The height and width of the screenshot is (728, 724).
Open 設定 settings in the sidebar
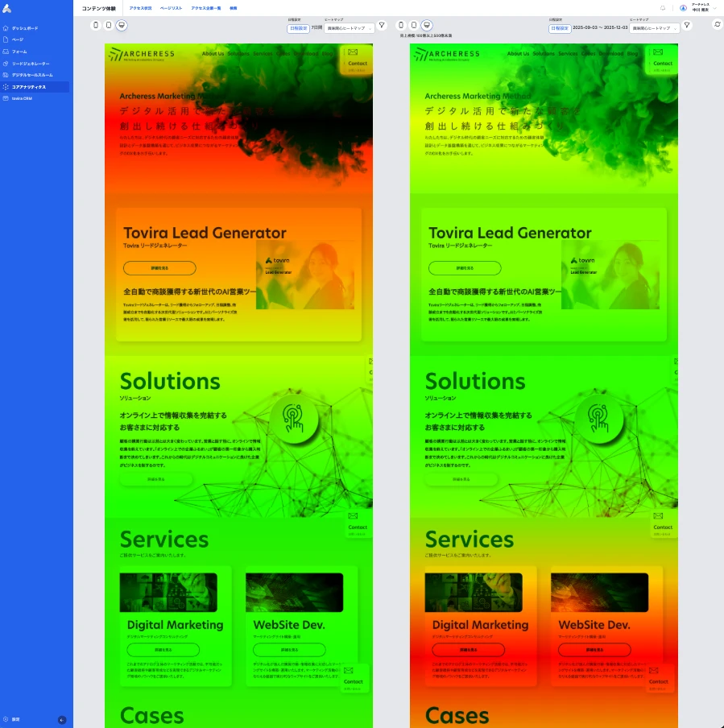(x=15, y=719)
